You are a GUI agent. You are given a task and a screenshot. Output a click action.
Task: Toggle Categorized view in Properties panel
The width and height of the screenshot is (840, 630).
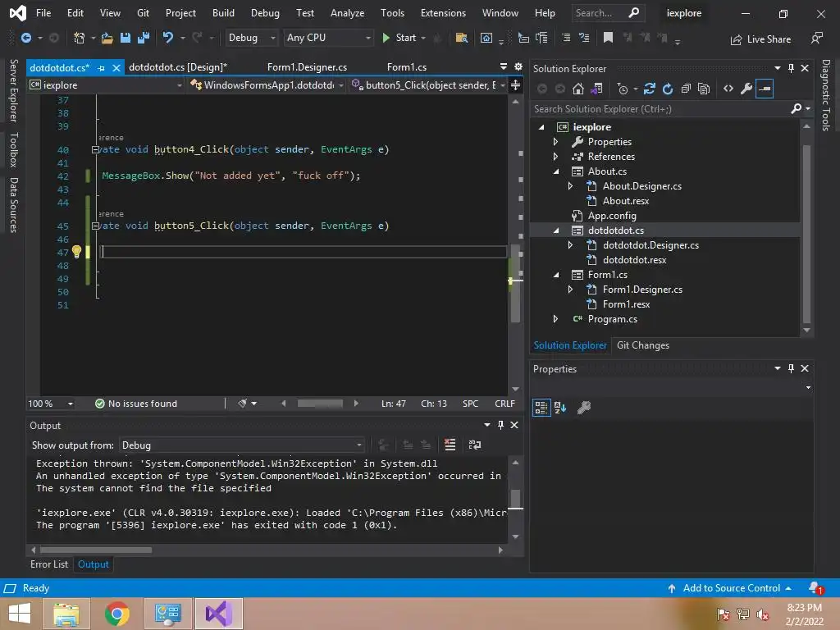click(541, 408)
